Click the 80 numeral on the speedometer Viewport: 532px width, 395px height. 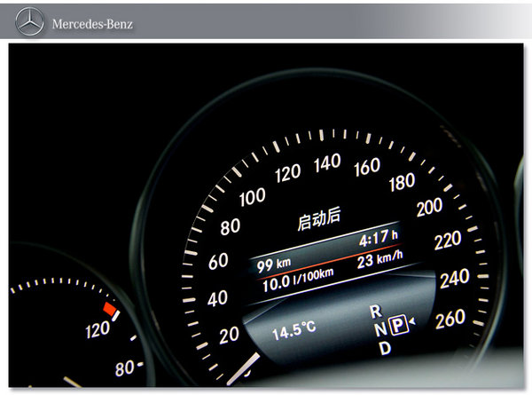pyautogui.click(x=230, y=227)
